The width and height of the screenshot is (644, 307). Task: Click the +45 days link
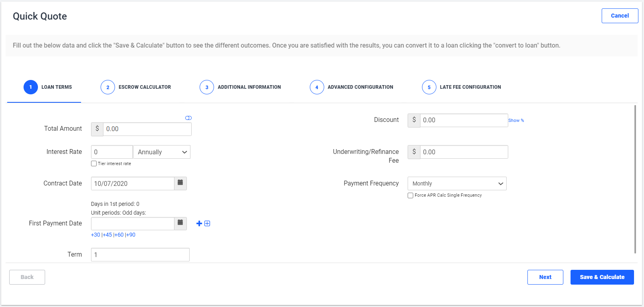coord(107,235)
